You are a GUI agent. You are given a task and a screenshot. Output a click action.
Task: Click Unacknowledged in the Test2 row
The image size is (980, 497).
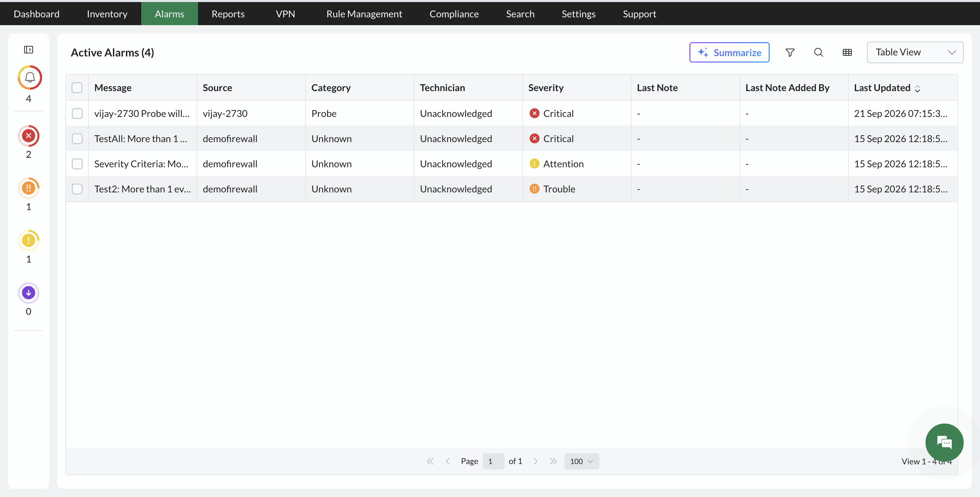(x=456, y=189)
